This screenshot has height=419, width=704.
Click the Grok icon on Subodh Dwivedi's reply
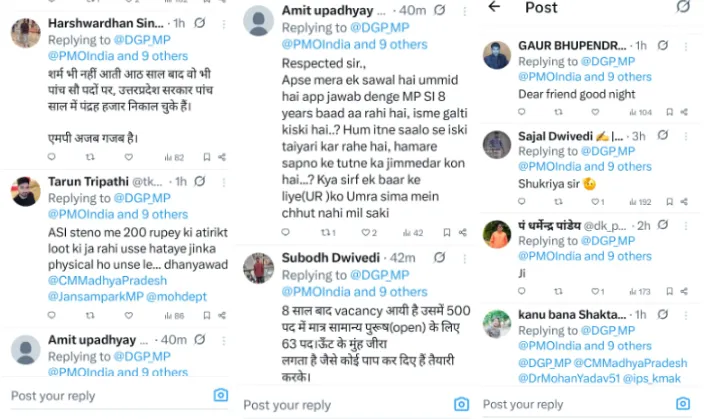[x=439, y=258]
